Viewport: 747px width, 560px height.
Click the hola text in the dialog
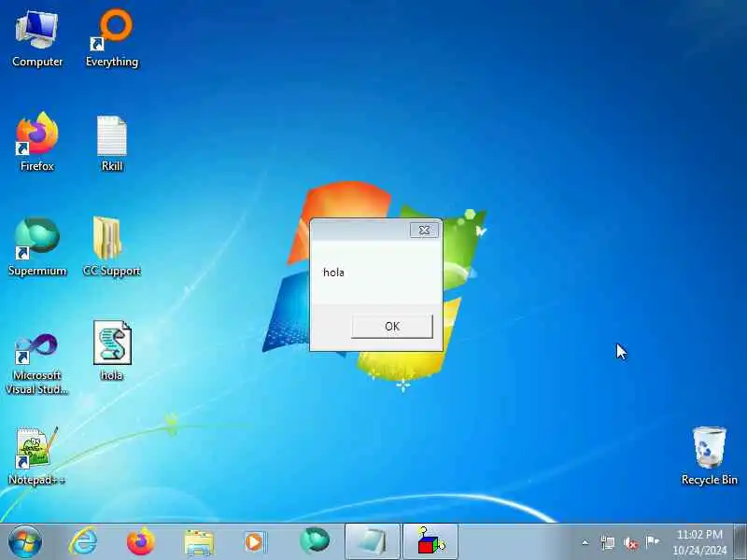333,273
